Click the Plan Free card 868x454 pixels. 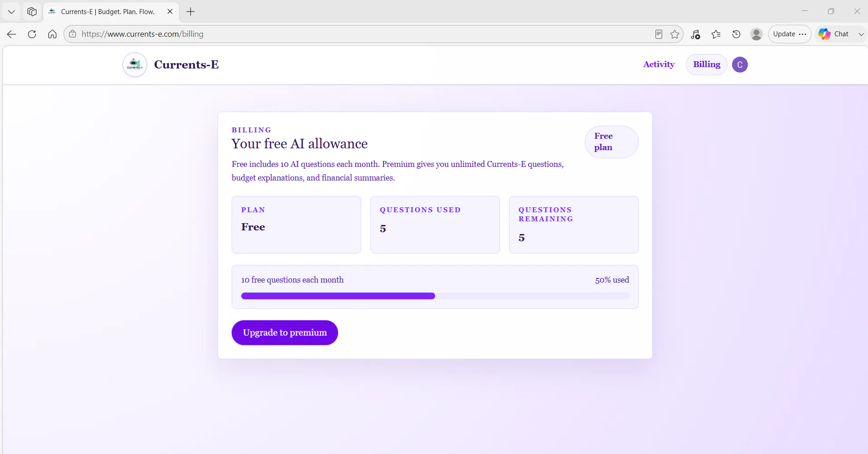pyautogui.click(x=296, y=225)
